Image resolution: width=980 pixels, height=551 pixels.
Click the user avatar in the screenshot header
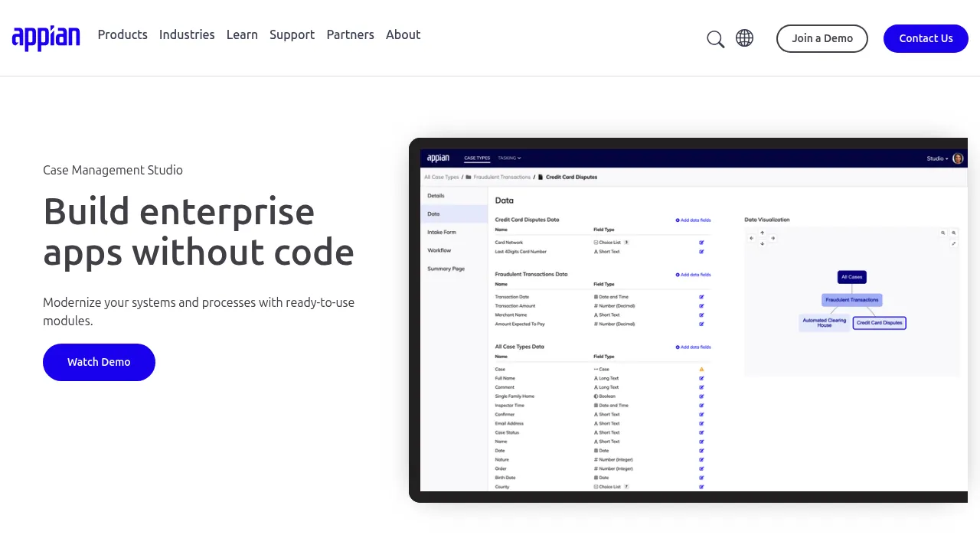(958, 158)
